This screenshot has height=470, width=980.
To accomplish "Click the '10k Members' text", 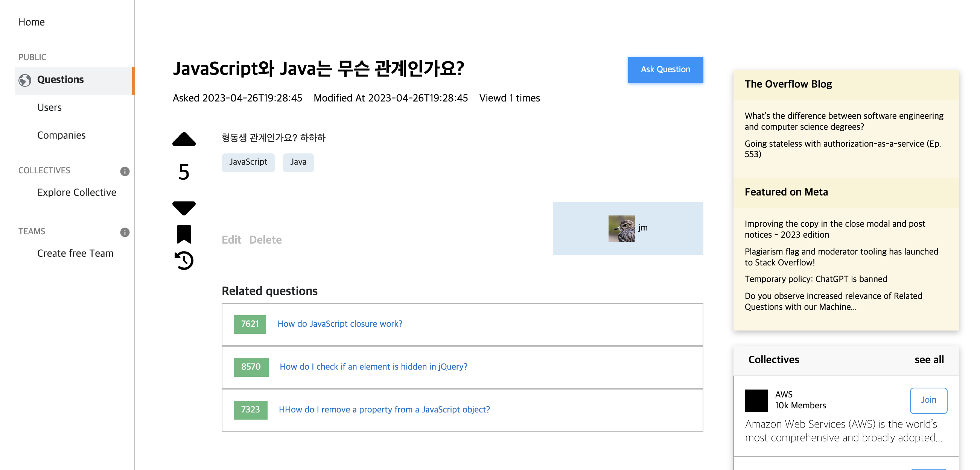I will [800, 405].
